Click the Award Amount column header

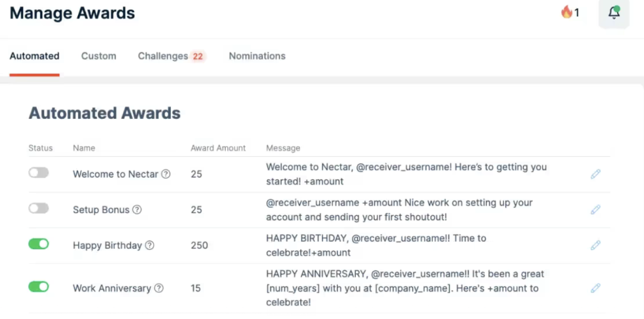point(218,148)
